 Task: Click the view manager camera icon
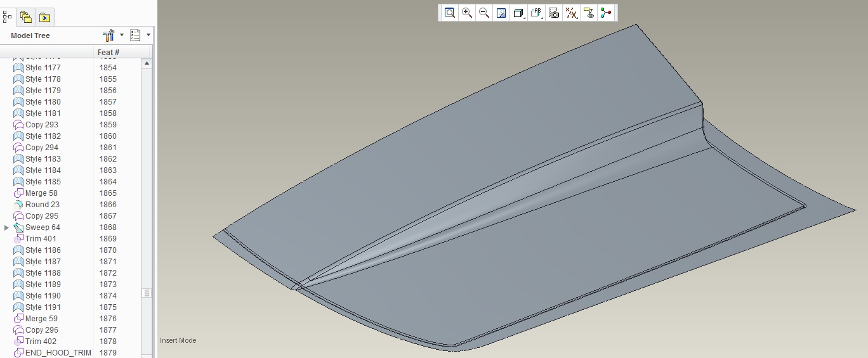click(x=554, y=13)
